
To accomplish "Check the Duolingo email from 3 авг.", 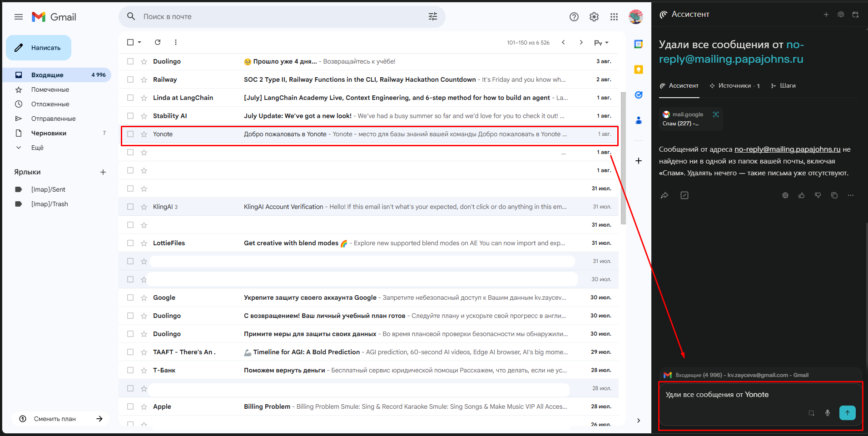I will coord(130,61).
